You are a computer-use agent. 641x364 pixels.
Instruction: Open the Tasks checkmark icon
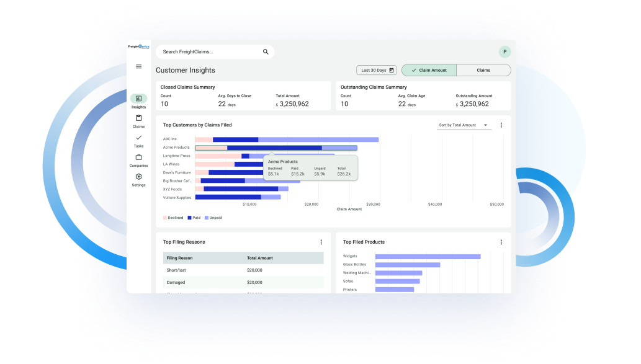(x=138, y=138)
